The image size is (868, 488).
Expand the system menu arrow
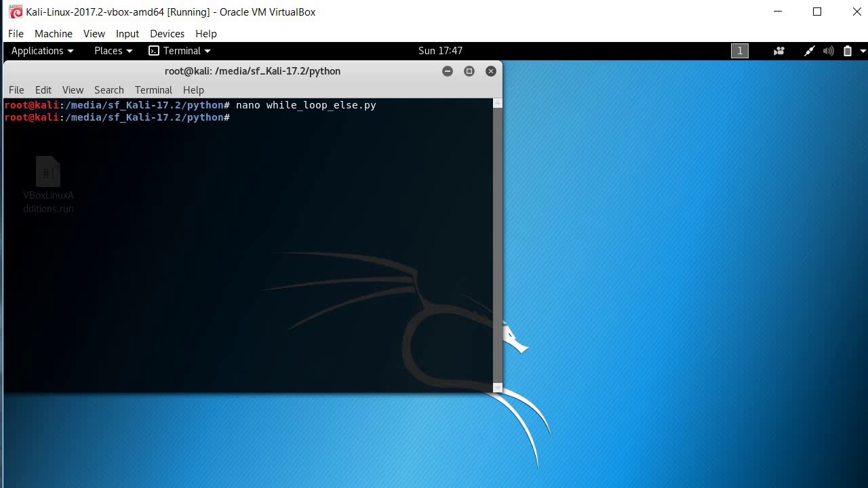click(863, 51)
